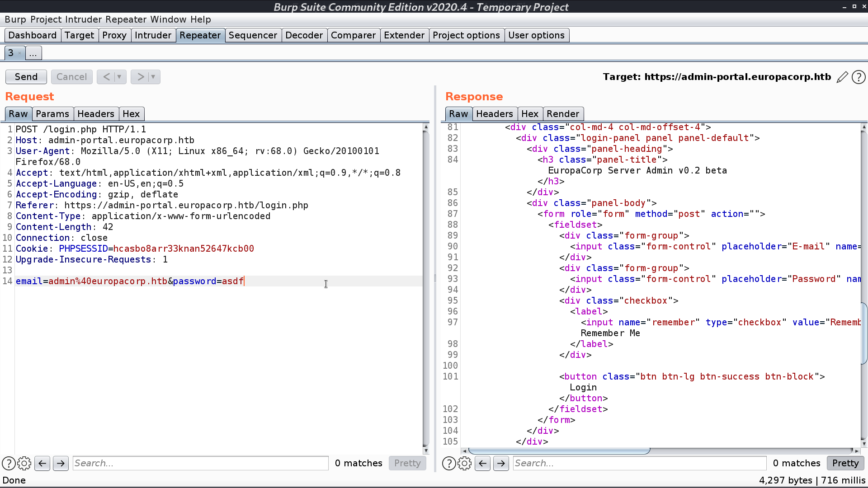Click the password=asdf parameter
Image resolution: width=868 pixels, height=488 pixels.
[x=208, y=281]
